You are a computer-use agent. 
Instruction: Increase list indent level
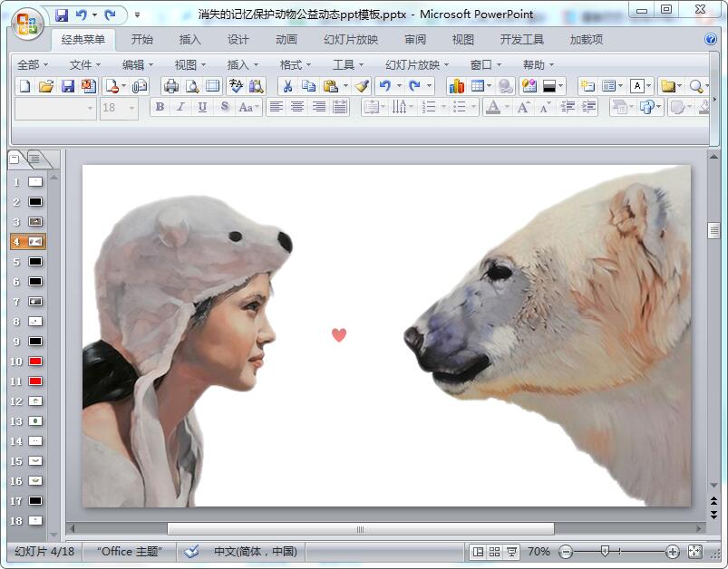[x=588, y=107]
